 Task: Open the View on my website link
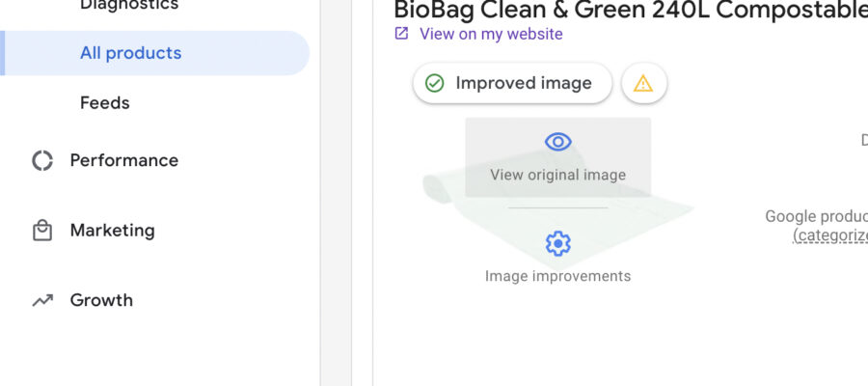[x=491, y=34]
